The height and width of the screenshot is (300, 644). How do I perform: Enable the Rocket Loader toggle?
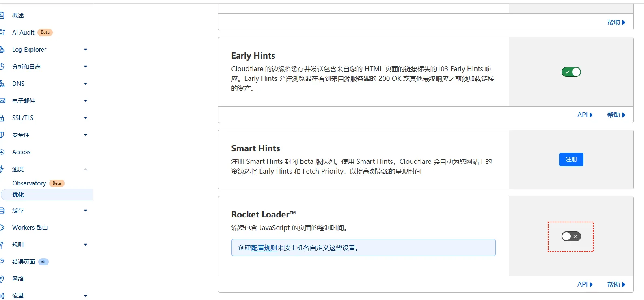click(x=571, y=236)
